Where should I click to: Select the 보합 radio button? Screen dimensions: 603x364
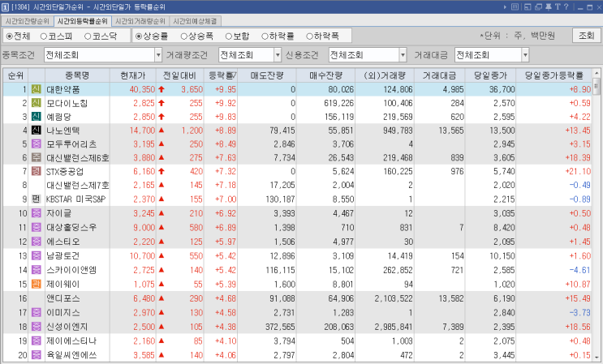[x=229, y=36]
